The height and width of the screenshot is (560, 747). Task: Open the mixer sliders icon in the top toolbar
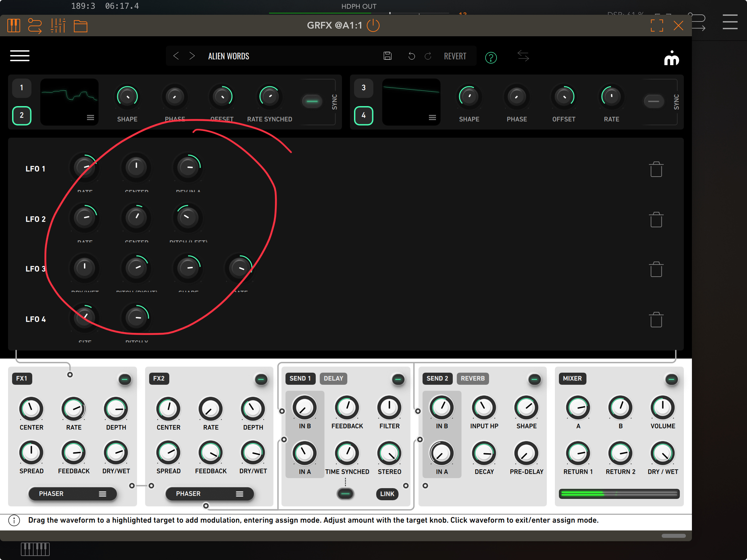click(58, 26)
